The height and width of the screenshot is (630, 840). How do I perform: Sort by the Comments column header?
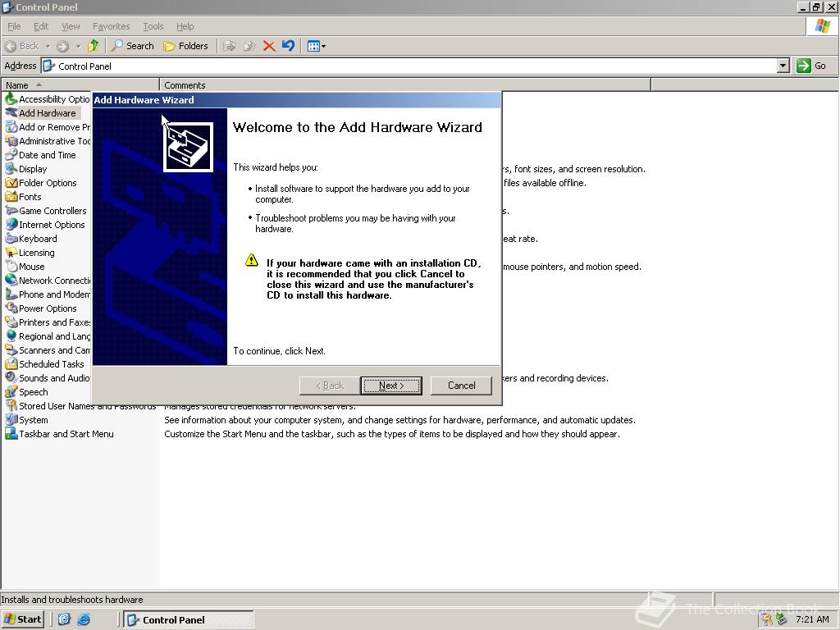coord(405,84)
